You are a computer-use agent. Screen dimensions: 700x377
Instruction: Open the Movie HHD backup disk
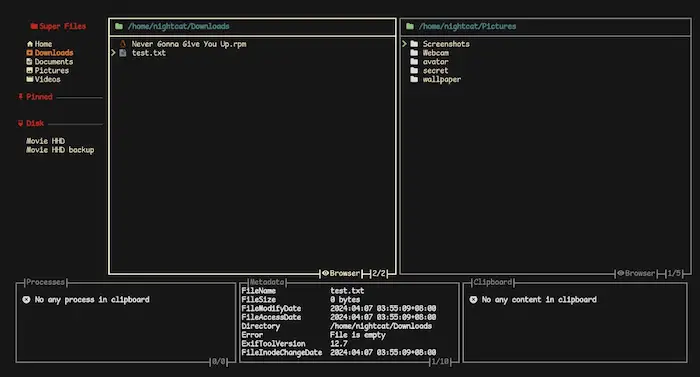click(60, 150)
